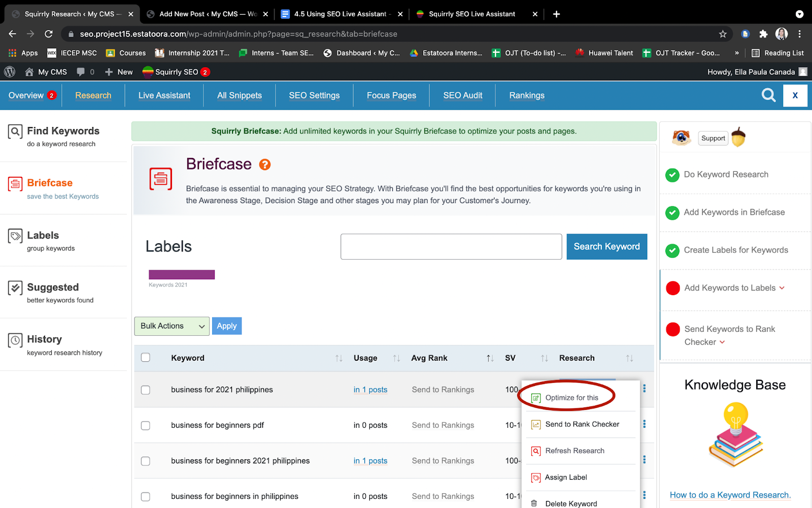
Task: Click the browser back arrow
Action: pos(13,34)
